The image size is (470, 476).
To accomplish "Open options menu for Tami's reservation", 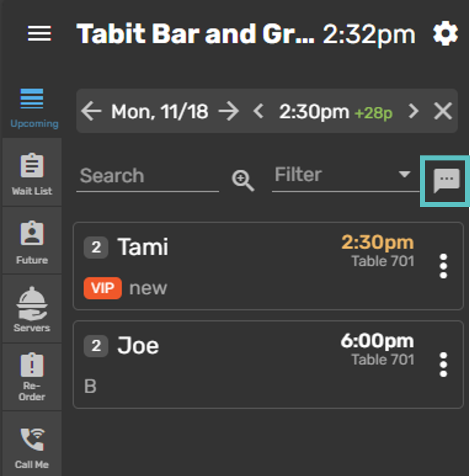I will pyautogui.click(x=443, y=266).
